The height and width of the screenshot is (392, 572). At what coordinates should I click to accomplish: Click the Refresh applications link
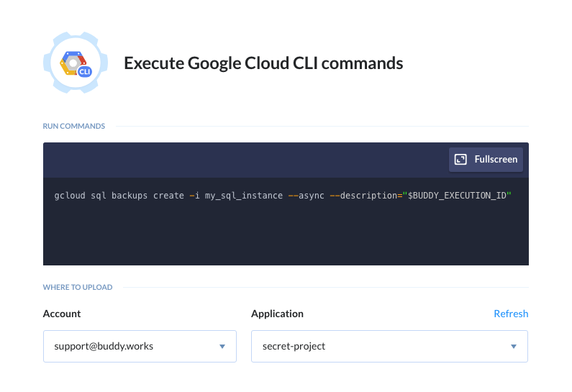pyautogui.click(x=511, y=314)
